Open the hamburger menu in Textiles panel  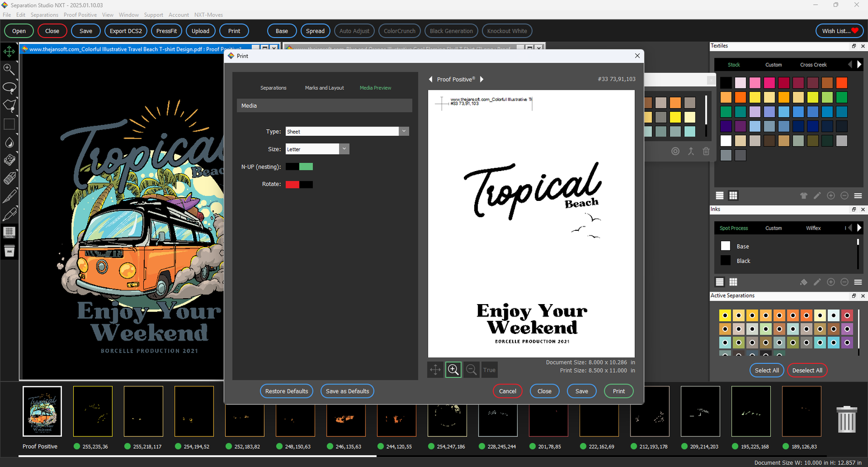[858, 195]
